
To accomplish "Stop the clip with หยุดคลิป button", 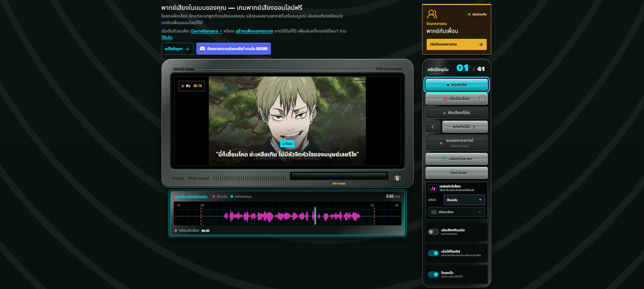I will (456, 85).
